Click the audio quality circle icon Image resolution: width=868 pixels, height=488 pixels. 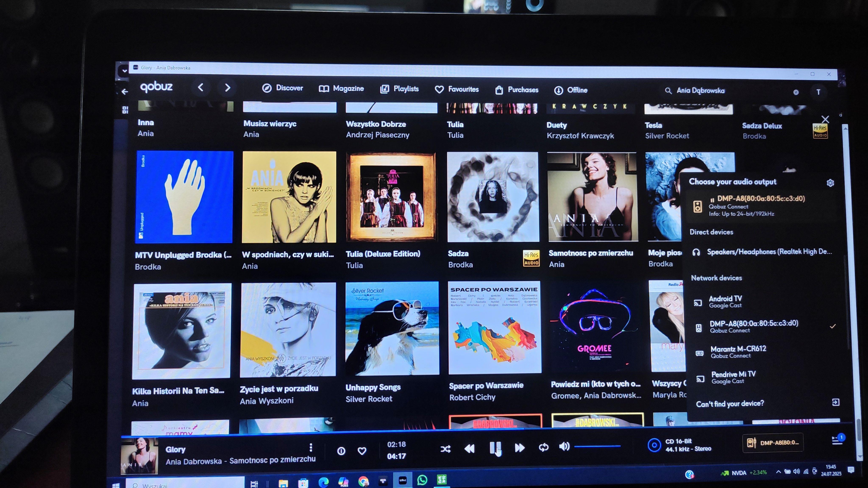click(654, 445)
